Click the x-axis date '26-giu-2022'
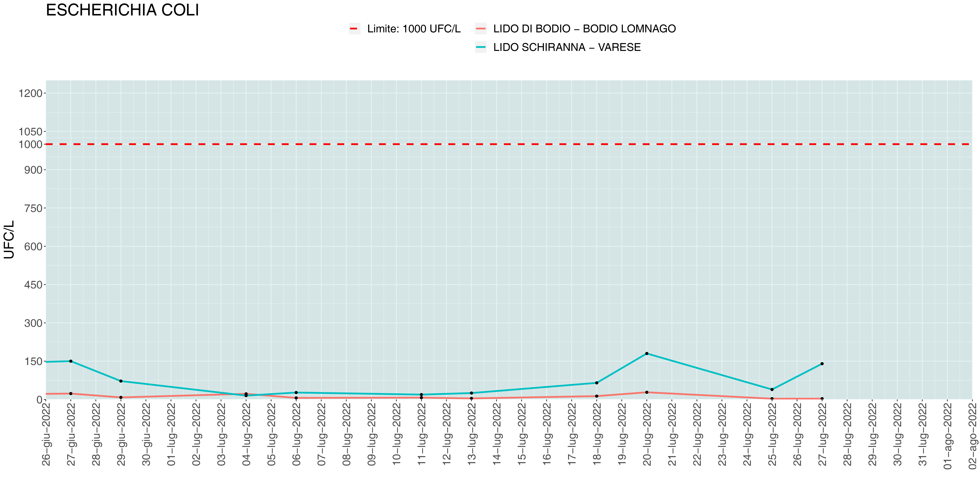The image size is (980, 488). tap(46, 434)
